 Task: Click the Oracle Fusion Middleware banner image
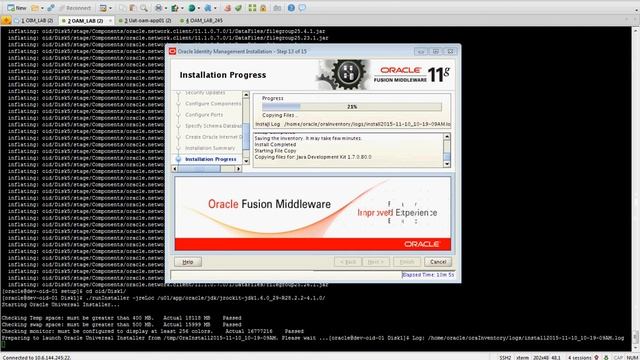313,213
